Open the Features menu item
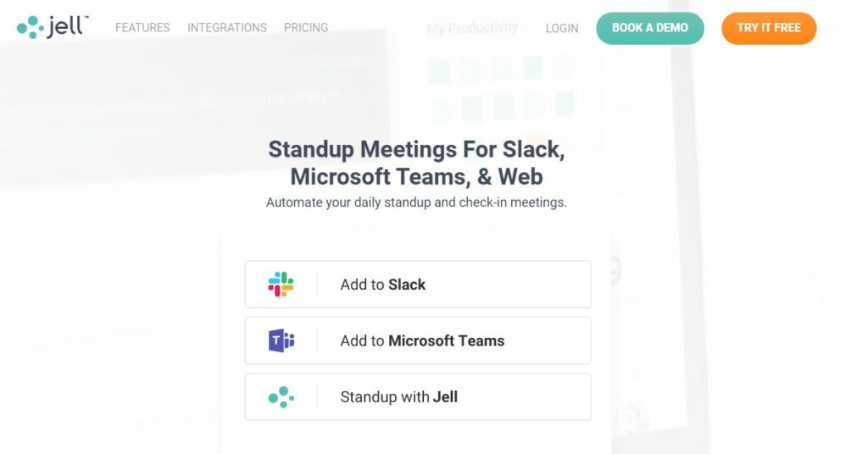The width and height of the screenshot is (868, 454). point(142,28)
